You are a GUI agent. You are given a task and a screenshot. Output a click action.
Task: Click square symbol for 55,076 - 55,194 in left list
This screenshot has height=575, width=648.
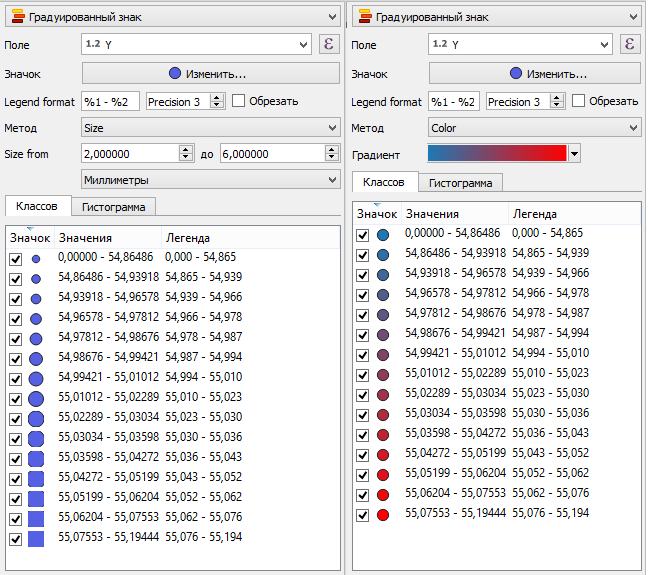[36, 538]
